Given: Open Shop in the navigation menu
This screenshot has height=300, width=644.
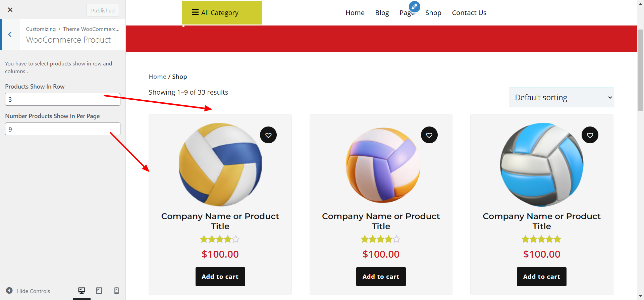Looking at the screenshot, I should [433, 13].
